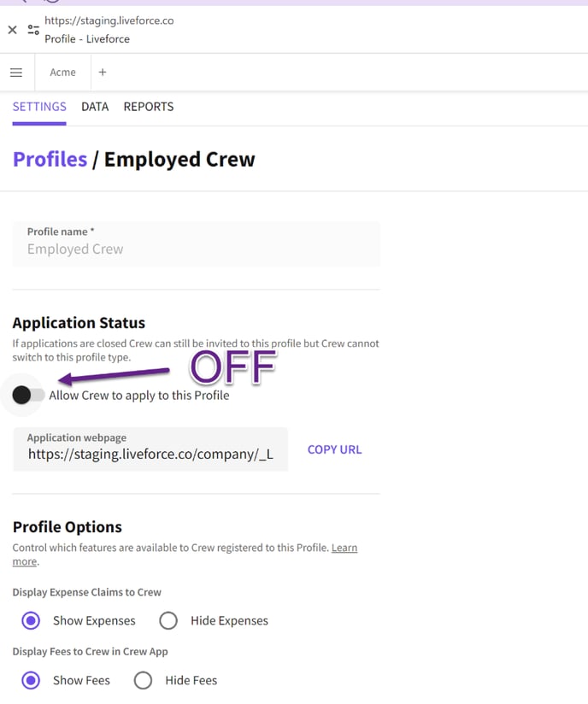588x704 pixels.
Task: Open site settings tune icon
Action: coord(33,30)
